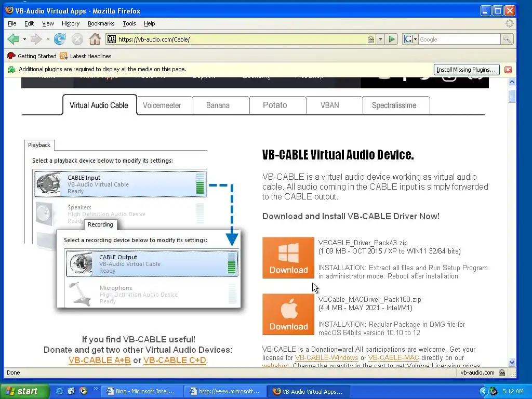Switch to the Voicemeeter tab

165,105
